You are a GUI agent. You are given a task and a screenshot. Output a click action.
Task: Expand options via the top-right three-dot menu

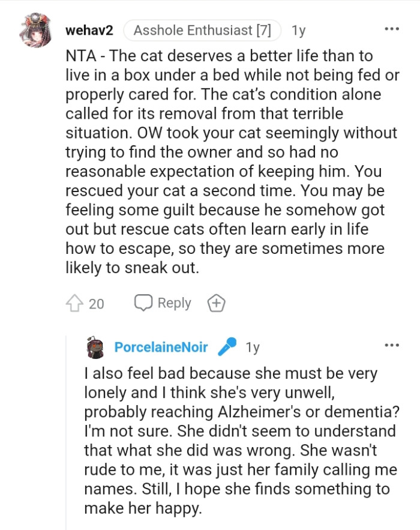tap(392, 28)
